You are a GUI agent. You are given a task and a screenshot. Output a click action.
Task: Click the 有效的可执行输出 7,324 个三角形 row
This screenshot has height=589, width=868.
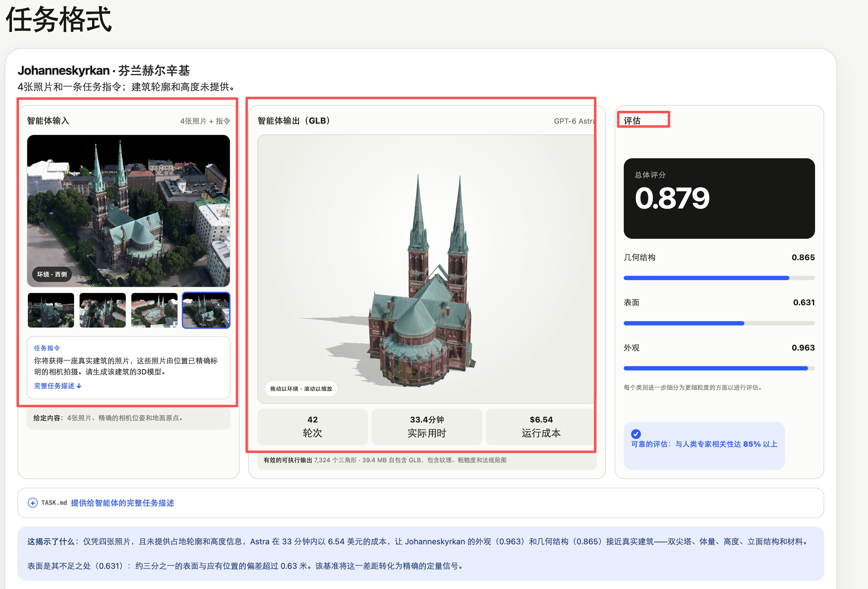coord(427,460)
